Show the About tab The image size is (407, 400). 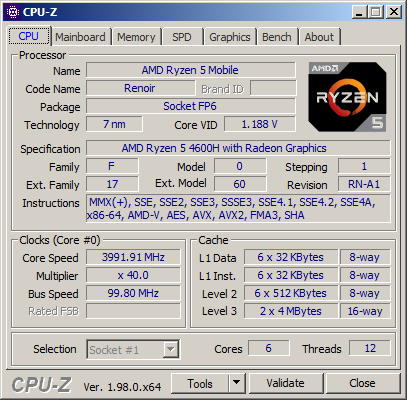pos(319,37)
